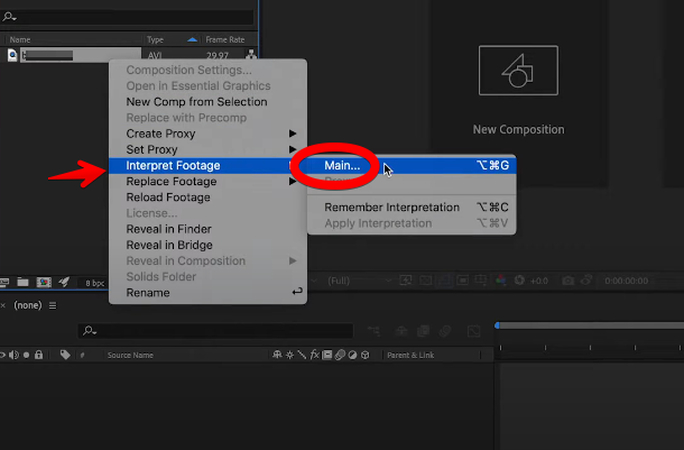Click the 8 bpc color depth button
This screenshot has width=684, height=450.
click(95, 283)
